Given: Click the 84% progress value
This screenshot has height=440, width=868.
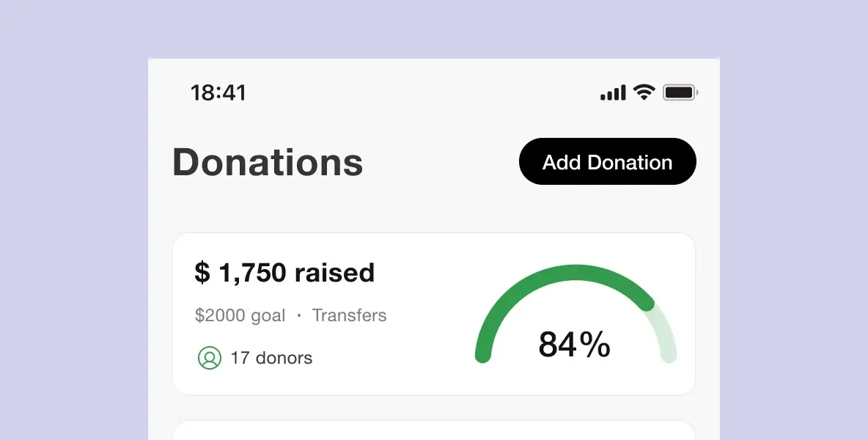Looking at the screenshot, I should click(x=574, y=344).
